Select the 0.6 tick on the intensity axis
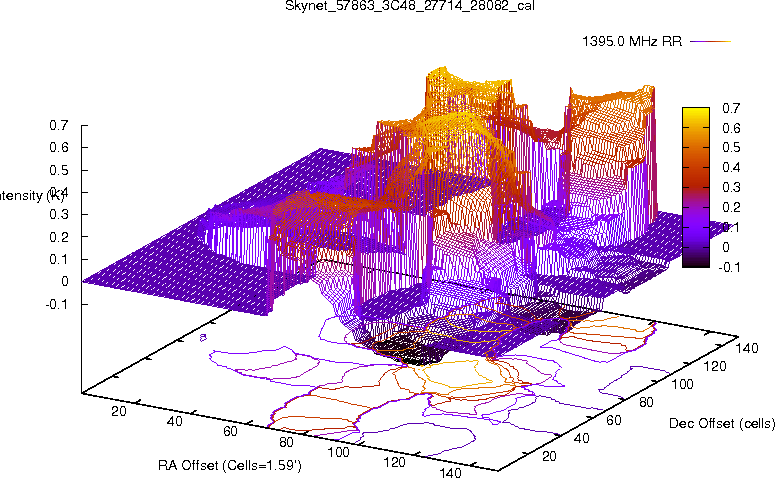 [58, 147]
